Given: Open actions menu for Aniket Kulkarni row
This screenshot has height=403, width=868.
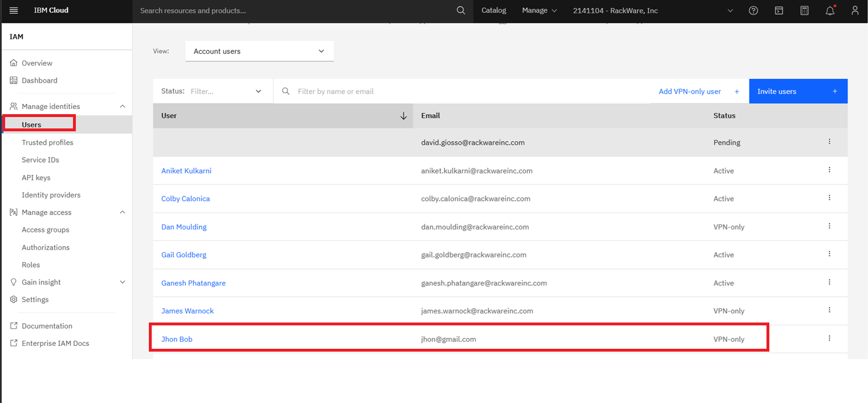Looking at the screenshot, I should click(829, 170).
